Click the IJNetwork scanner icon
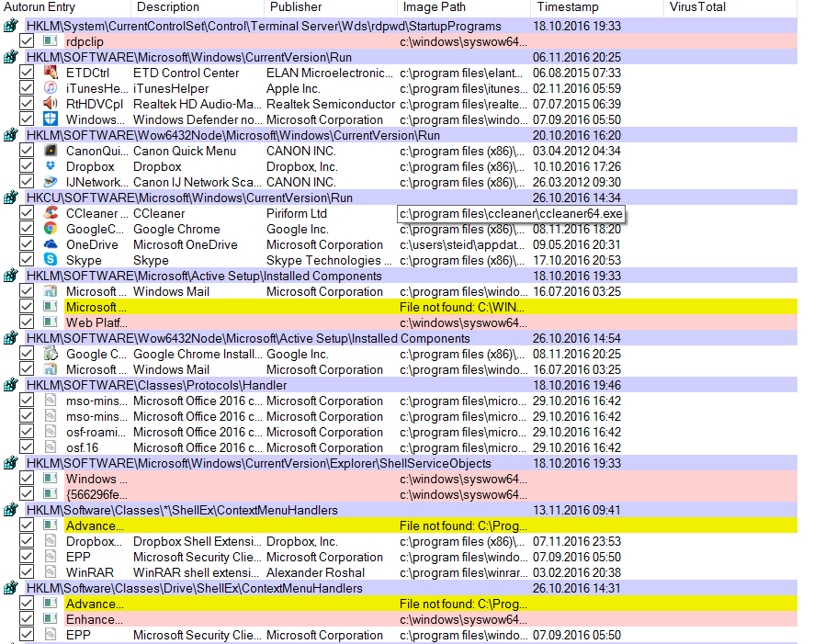 51,182
